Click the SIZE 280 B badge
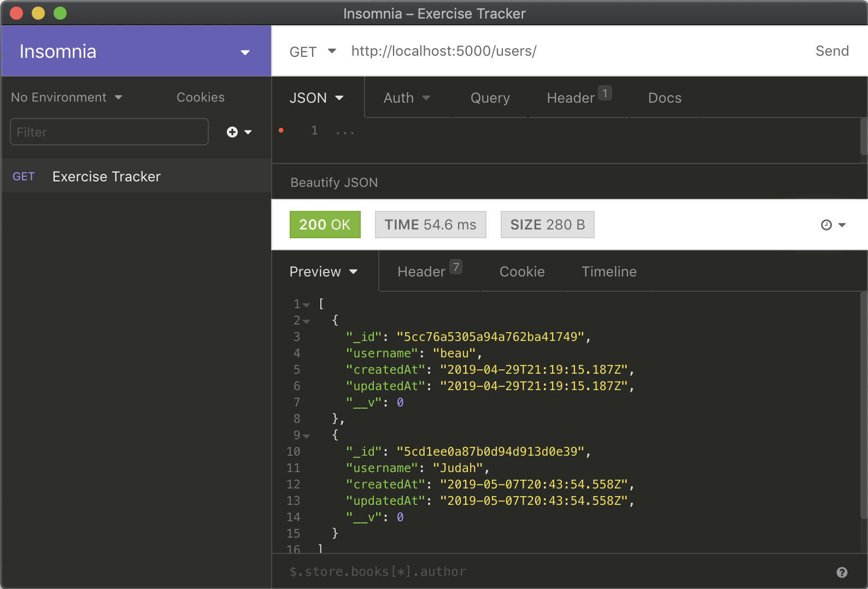Image resolution: width=868 pixels, height=589 pixels. point(547,225)
